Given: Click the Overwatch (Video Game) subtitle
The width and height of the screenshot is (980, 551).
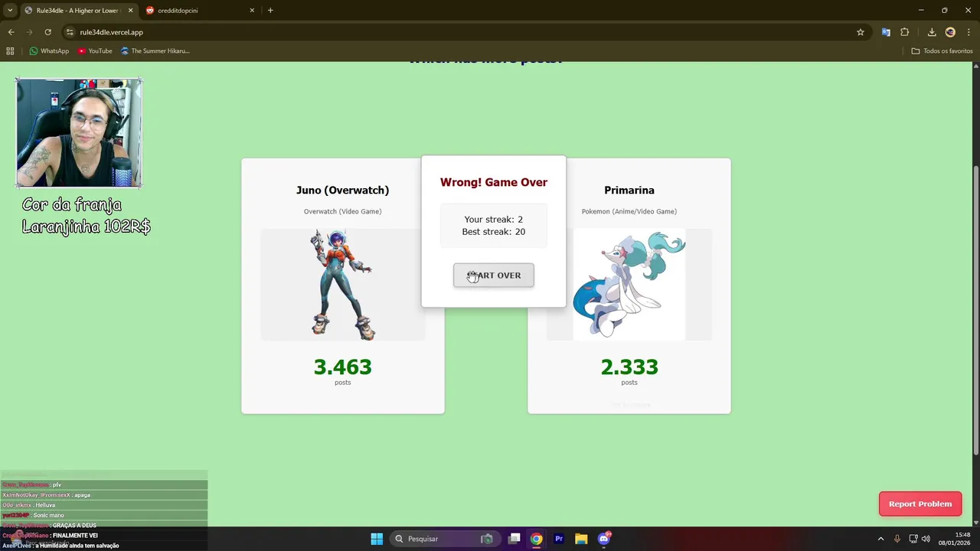Looking at the screenshot, I should tap(342, 211).
